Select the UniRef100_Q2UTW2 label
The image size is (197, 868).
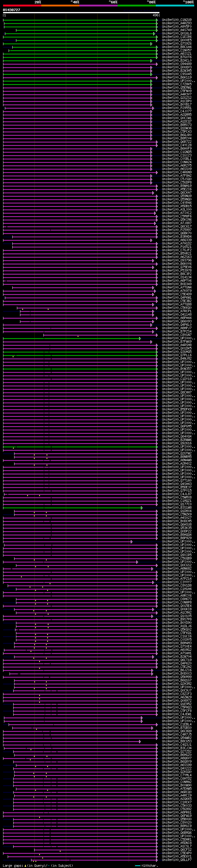click(x=177, y=454)
